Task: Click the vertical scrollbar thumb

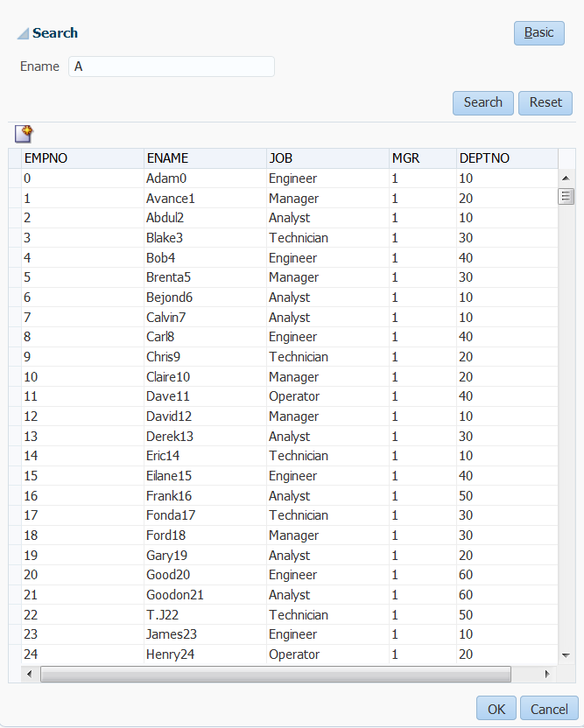Action: tap(566, 196)
